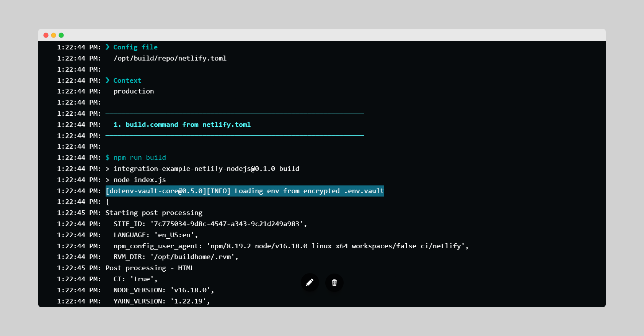Image resolution: width=644 pixels, height=336 pixels.
Task: Select the 'Context' heading text
Action: click(x=127, y=80)
